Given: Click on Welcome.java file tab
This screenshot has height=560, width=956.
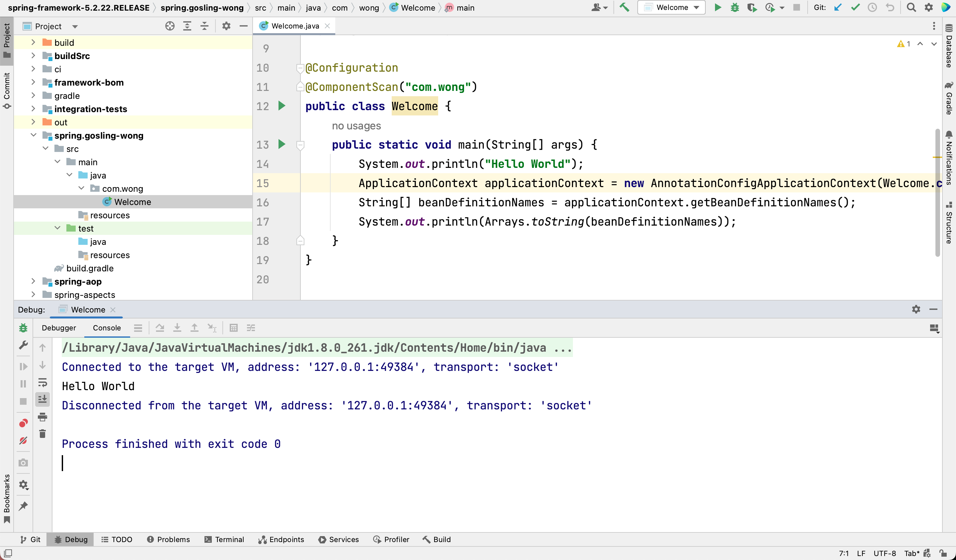Looking at the screenshot, I should pyautogui.click(x=296, y=25).
